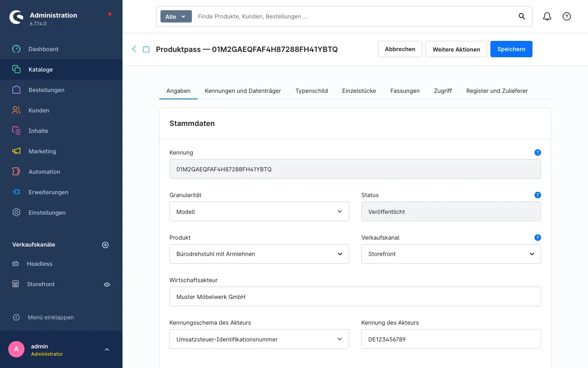
Task: Switch to the Einzelstücke tab
Action: (x=359, y=91)
